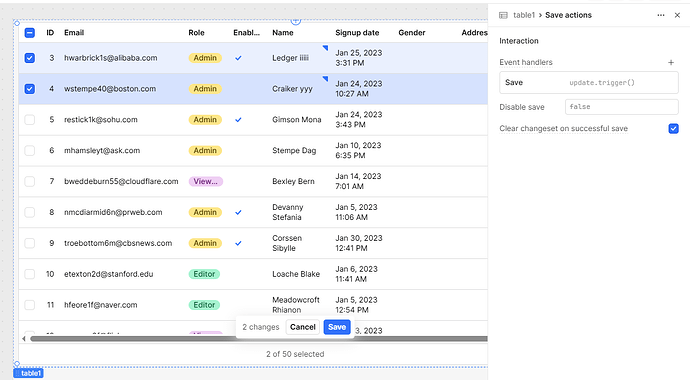
Task: Toggle Enabled checkmark for row 8
Action: [x=238, y=212]
